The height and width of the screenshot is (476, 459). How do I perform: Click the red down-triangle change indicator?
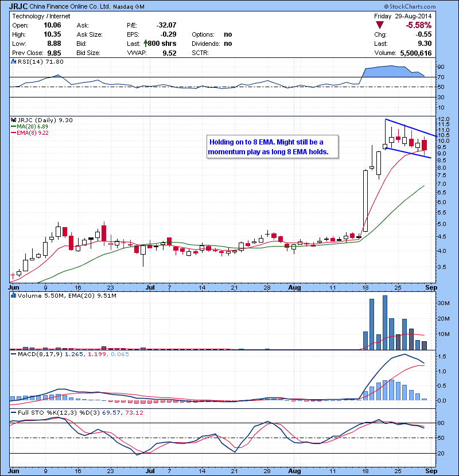point(380,25)
